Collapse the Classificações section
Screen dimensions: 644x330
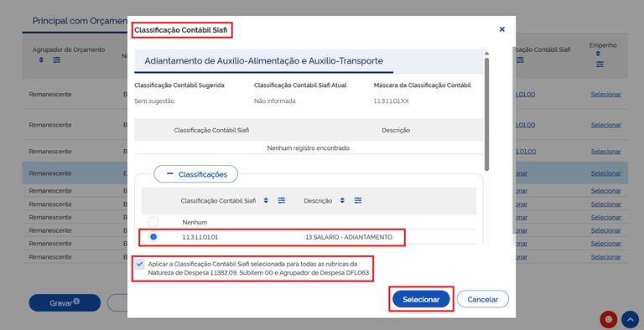coord(196,174)
